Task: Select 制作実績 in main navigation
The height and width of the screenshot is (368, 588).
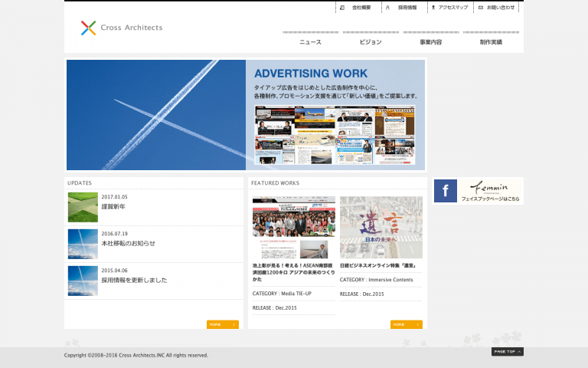Action: [491, 41]
